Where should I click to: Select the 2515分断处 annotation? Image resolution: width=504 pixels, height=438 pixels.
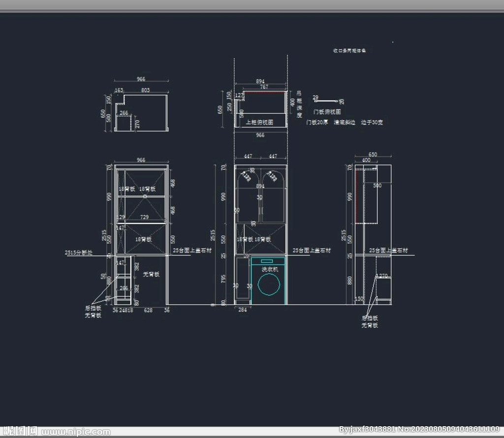[79, 252]
